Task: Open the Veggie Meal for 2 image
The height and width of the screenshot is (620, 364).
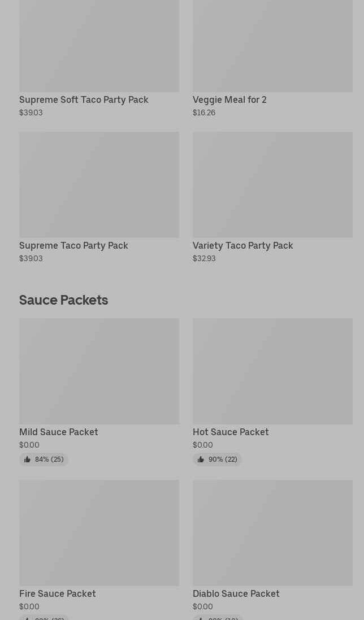Action: [272, 45]
